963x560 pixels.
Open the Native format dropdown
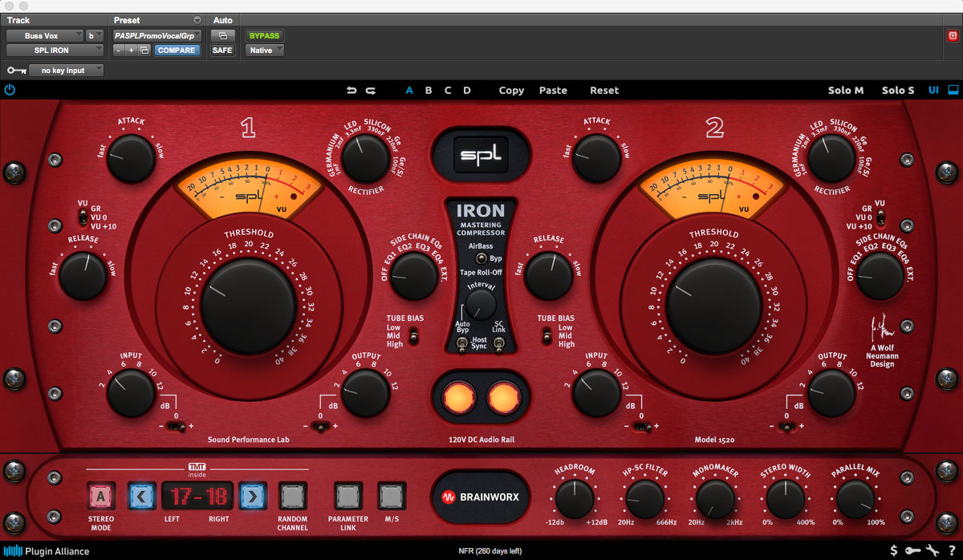point(265,50)
